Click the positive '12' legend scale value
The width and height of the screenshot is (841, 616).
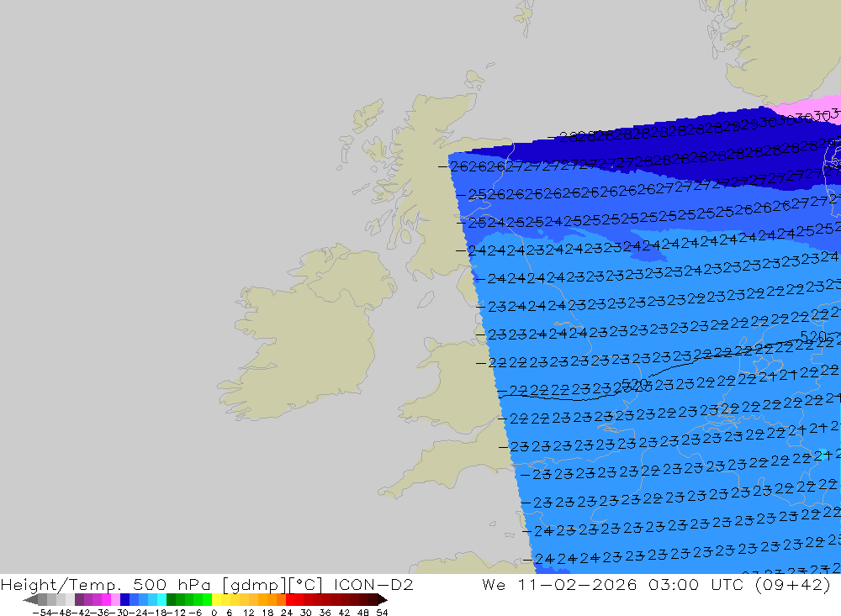248,613
